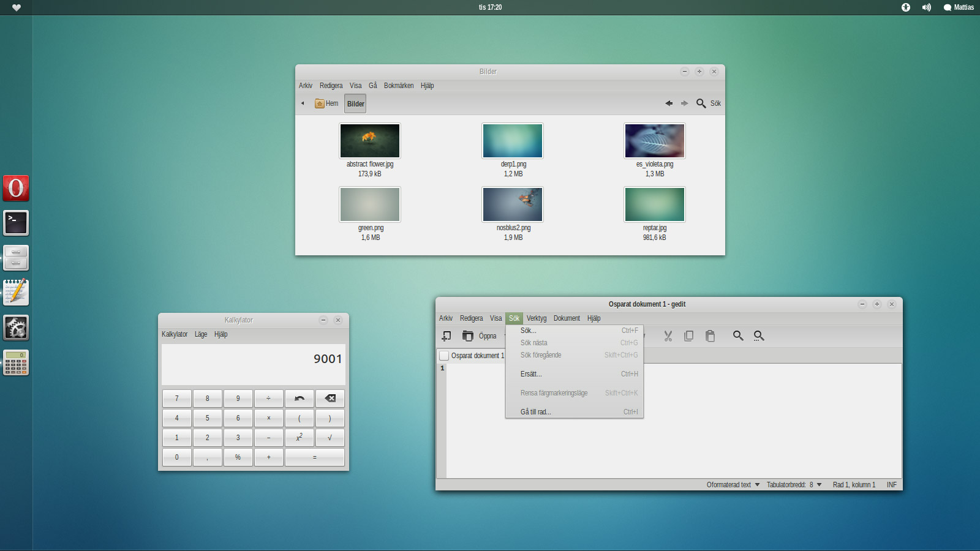
Task: Open search and replace icon in gedit
Action: tap(759, 336)
